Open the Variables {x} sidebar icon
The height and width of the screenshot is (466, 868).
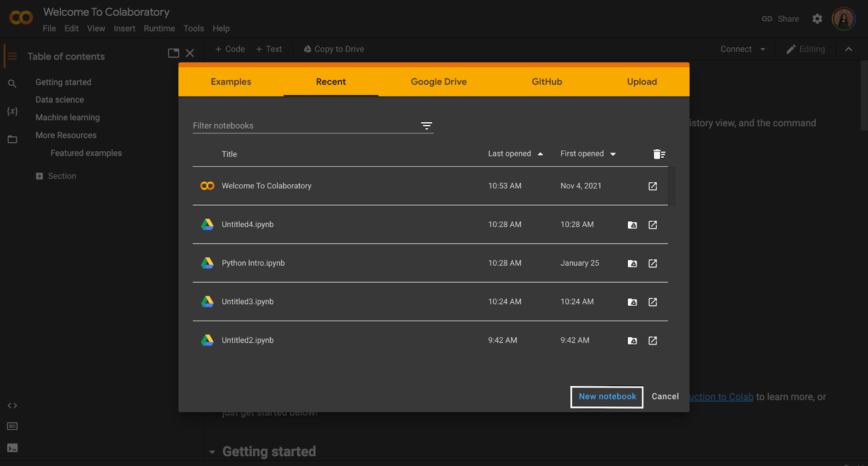point(12,111)
